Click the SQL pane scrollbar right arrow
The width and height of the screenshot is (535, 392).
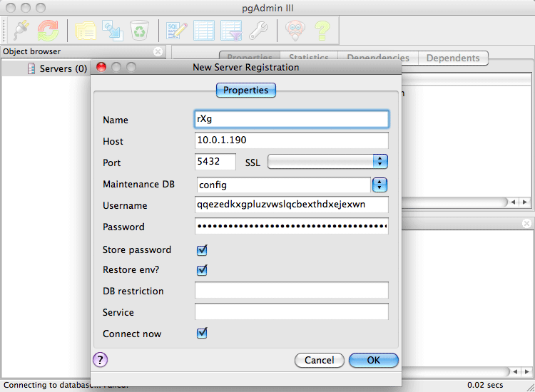(x=527, y=371)
